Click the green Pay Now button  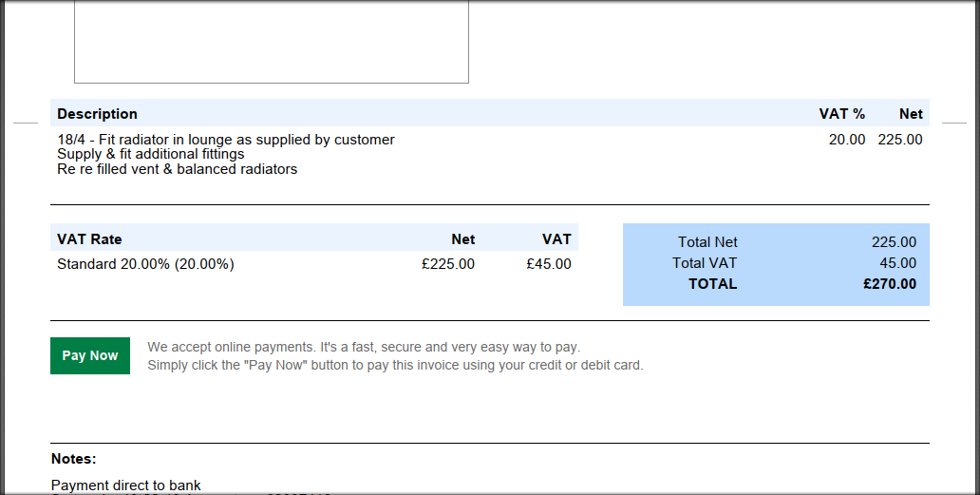pos(90,355)
